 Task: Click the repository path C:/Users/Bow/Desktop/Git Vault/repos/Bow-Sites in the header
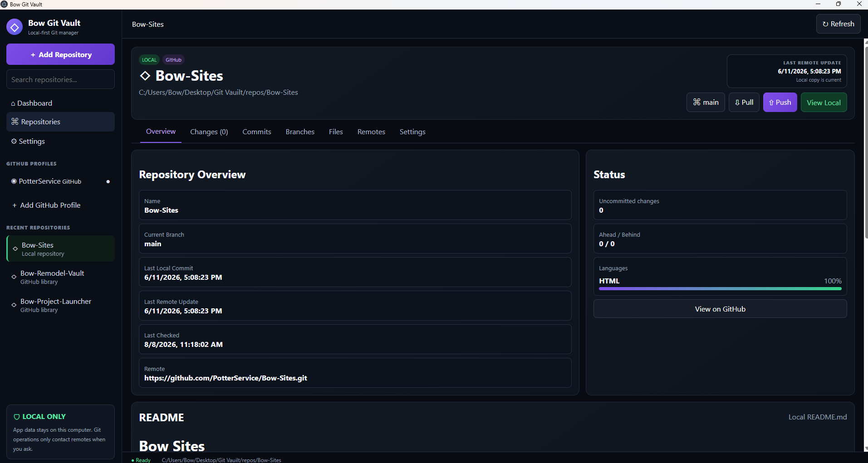[x=218, y=93]
